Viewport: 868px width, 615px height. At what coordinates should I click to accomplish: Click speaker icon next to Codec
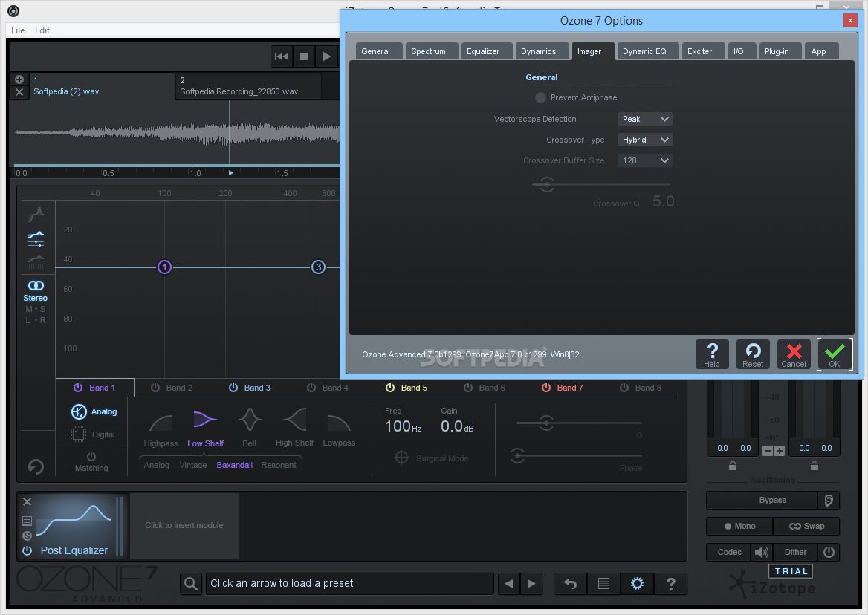click(x=762, y=552)
